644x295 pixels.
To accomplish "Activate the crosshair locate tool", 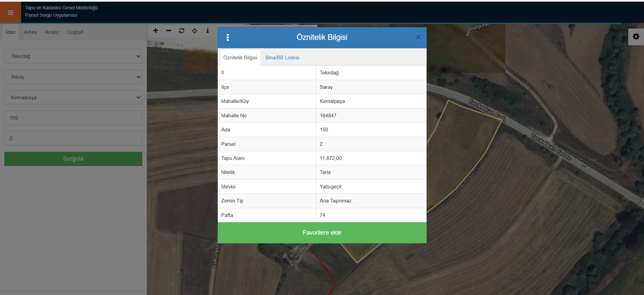I will pyautogui.click(x=195, y=31).
